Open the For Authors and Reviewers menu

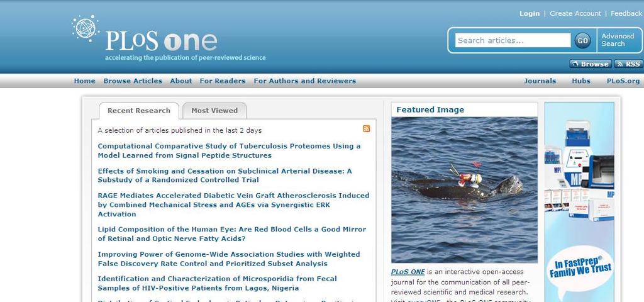pyautogui.click(x=305, y=81)
